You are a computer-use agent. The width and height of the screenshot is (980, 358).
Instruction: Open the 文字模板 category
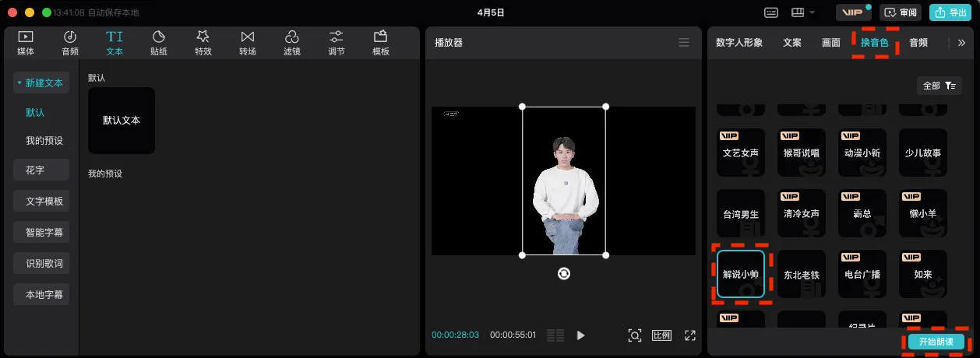click(x=41, y=201)
